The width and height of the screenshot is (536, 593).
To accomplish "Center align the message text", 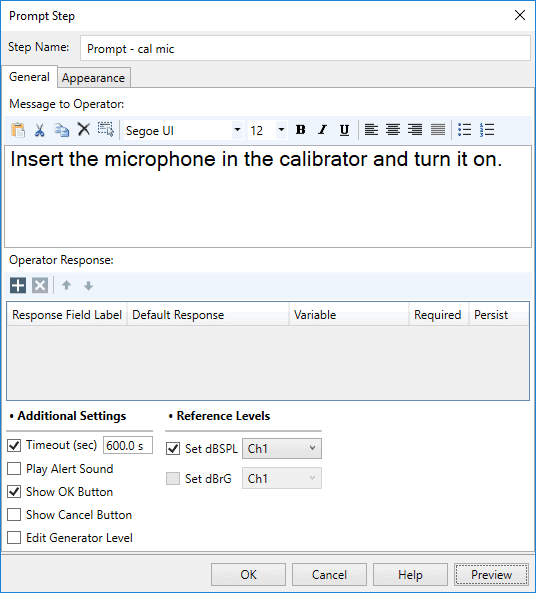I will (393, 130).
